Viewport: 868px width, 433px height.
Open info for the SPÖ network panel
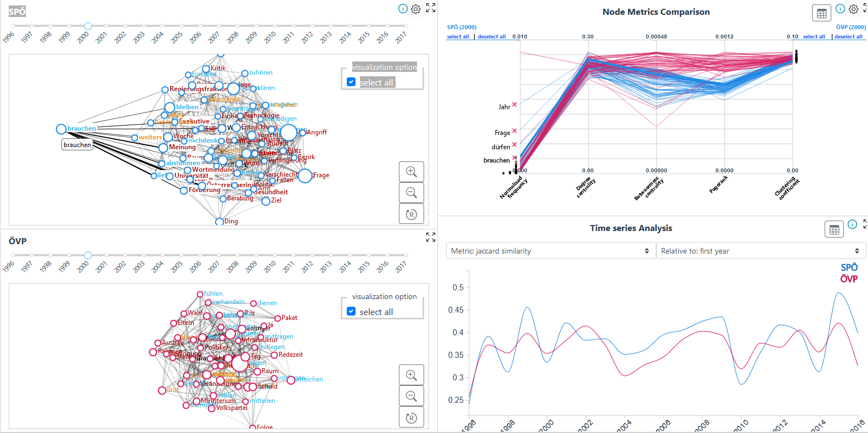pos(403,9)
